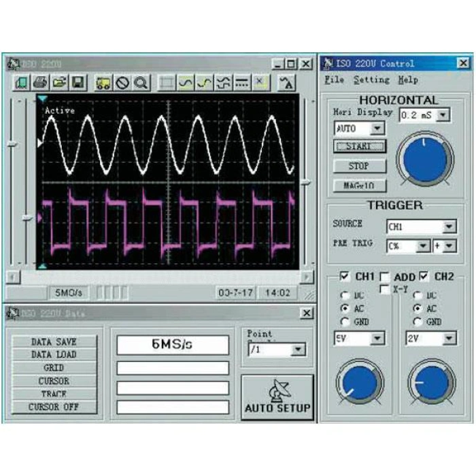Viewport: 476px width, 476px height.
Task: Click the X cursor toolbar icon
Action: point(260,83)
